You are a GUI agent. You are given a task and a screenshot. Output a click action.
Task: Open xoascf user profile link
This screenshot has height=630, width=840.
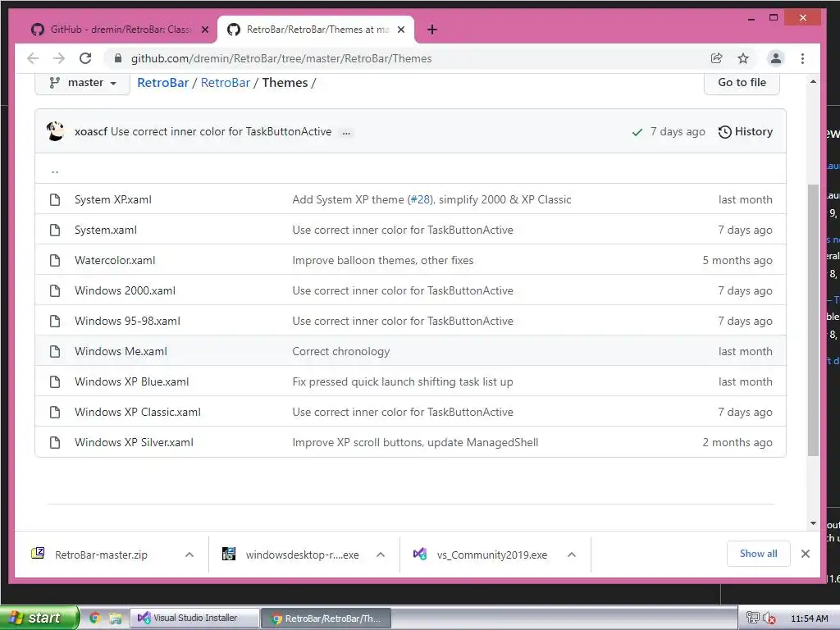point(91,132)
